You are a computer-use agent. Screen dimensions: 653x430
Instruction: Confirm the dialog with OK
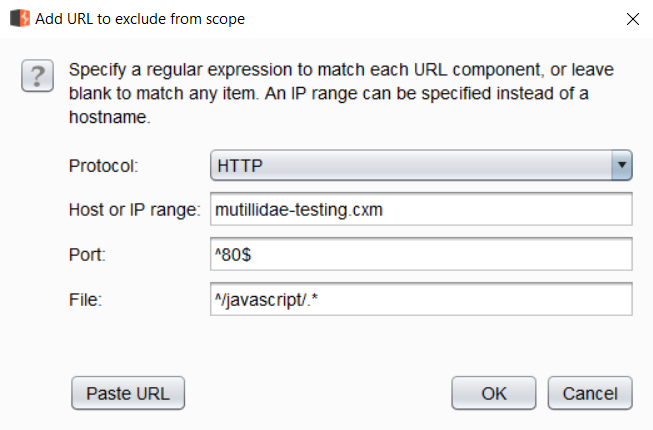pos(494,393)
